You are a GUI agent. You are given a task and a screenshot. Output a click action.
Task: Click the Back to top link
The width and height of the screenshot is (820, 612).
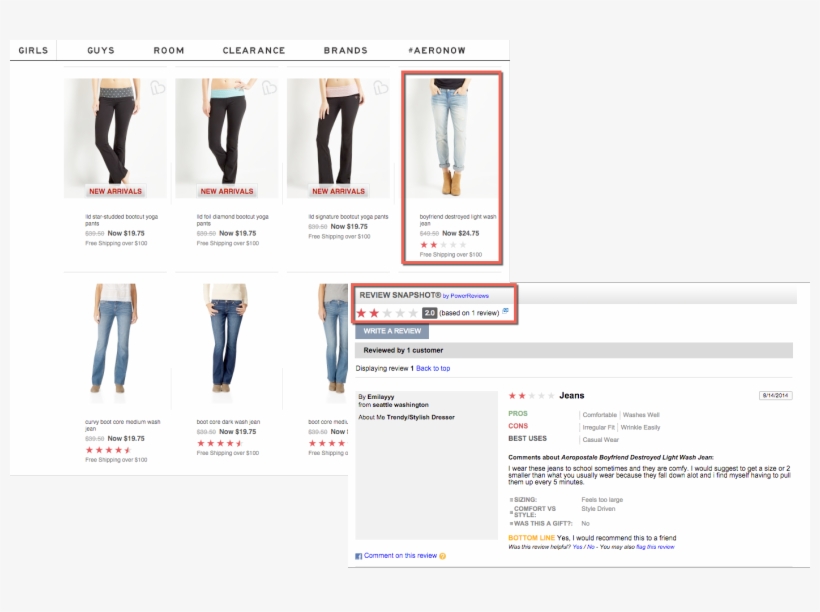click(433, 368)
